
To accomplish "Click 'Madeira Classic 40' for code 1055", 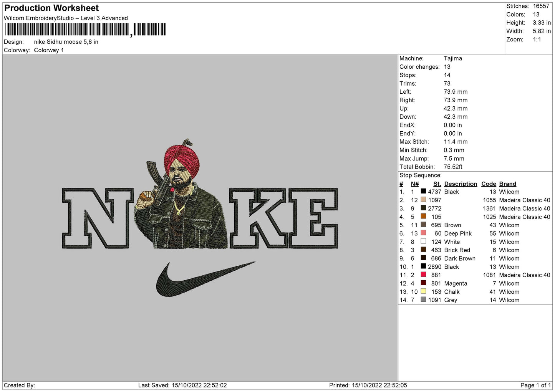I will point(525,200).
